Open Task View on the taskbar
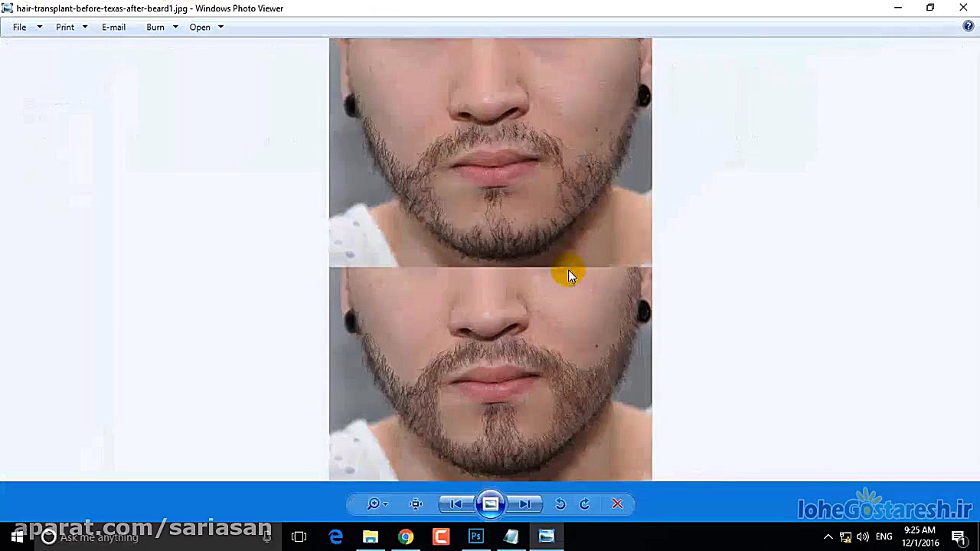The height and width of the screenshot is (551, 980). pos(299,536)
